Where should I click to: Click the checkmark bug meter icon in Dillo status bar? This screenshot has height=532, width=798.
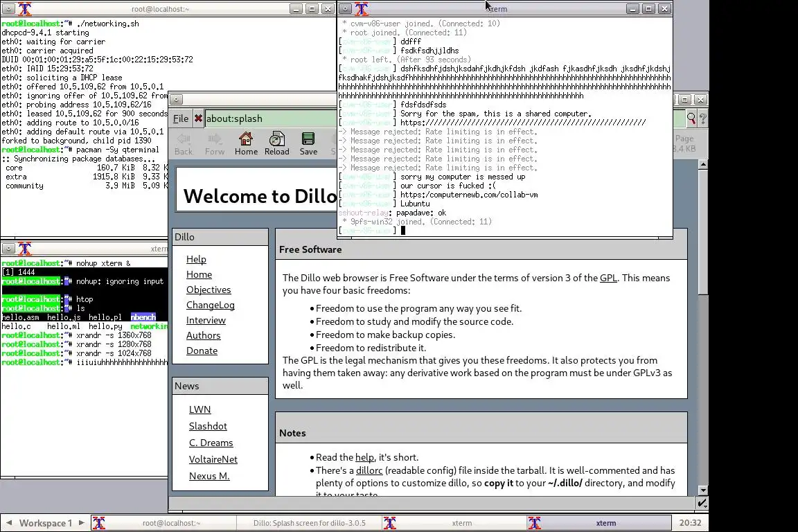pyautogui.click(x=702, y=503)
